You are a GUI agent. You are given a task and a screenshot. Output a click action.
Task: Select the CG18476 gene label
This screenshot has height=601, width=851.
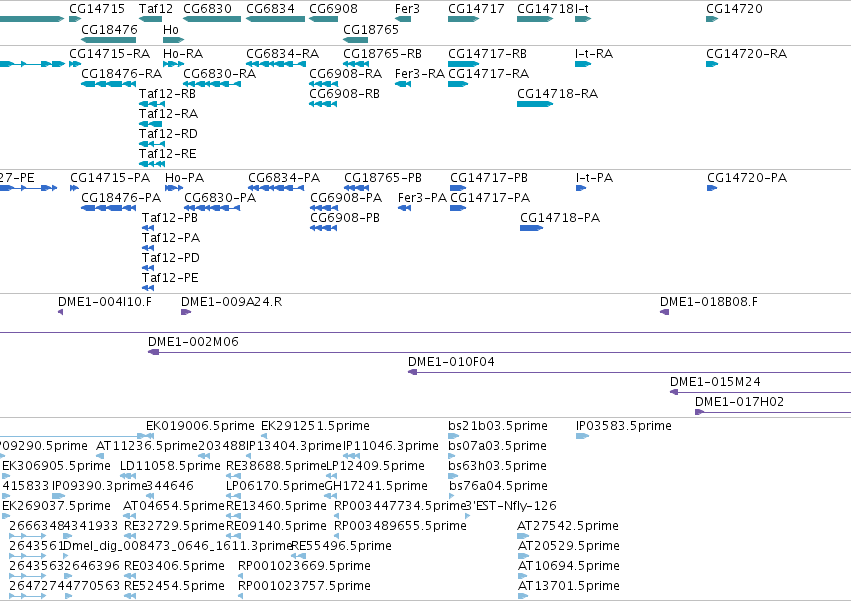point(109,29)
